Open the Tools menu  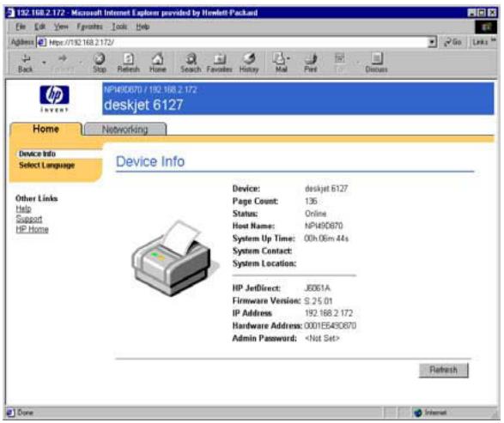pos(119,27)
